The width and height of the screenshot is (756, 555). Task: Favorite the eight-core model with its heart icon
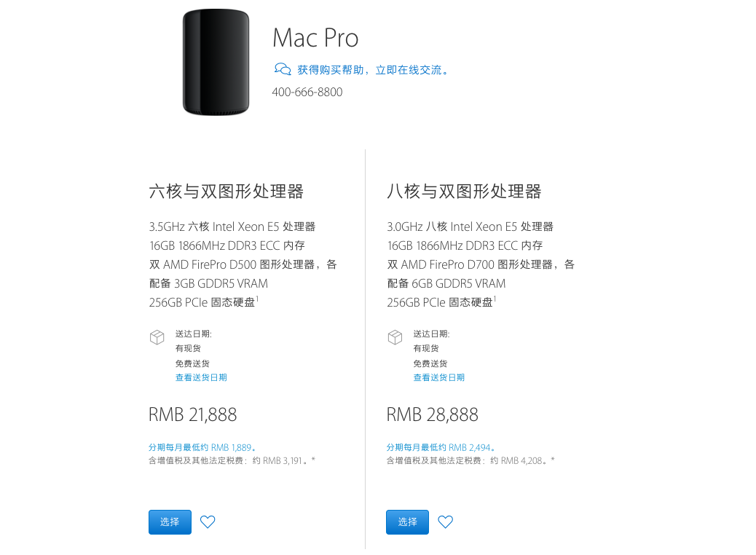coord(446,521)
